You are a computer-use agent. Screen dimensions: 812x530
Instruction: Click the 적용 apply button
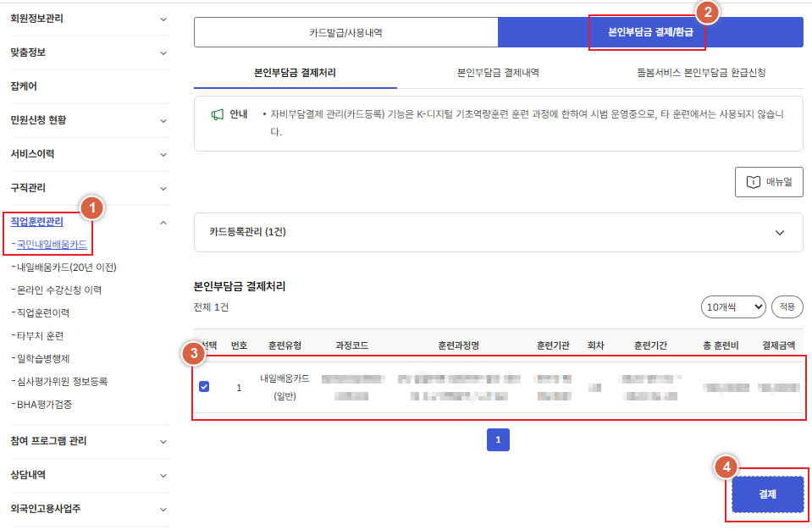[787, 306]
